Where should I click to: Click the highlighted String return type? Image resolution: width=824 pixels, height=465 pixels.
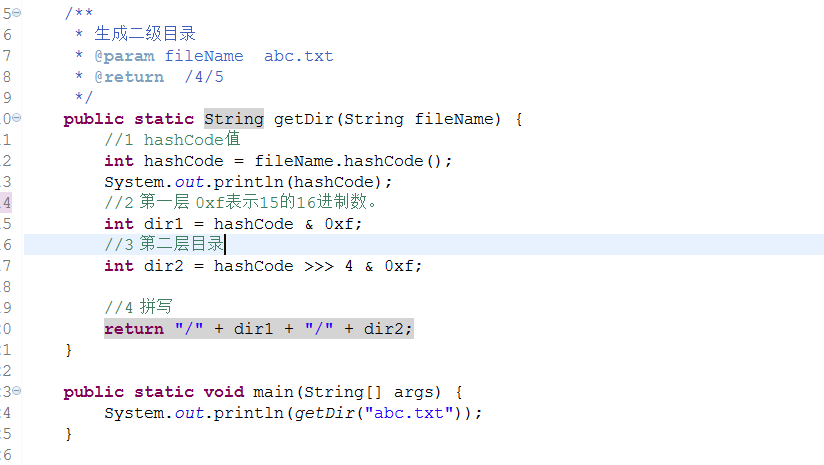click(x=234, y=119)
